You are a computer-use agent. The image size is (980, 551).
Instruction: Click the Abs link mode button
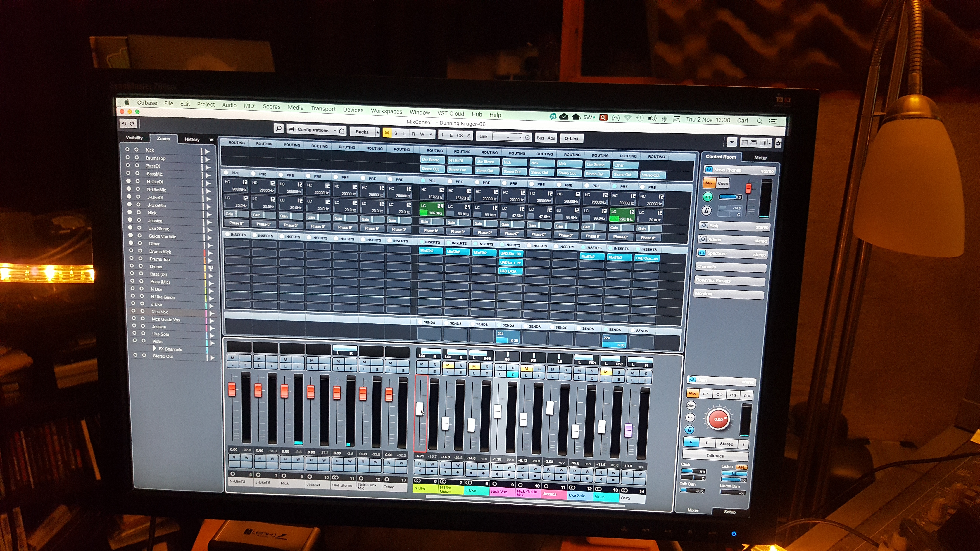pyautogui.click(x=551, y=138)
